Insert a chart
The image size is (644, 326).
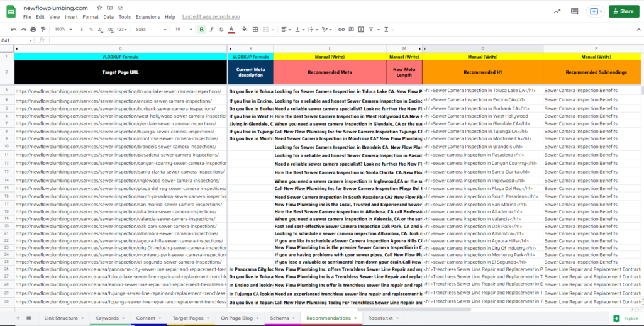[x=361, y=30]
